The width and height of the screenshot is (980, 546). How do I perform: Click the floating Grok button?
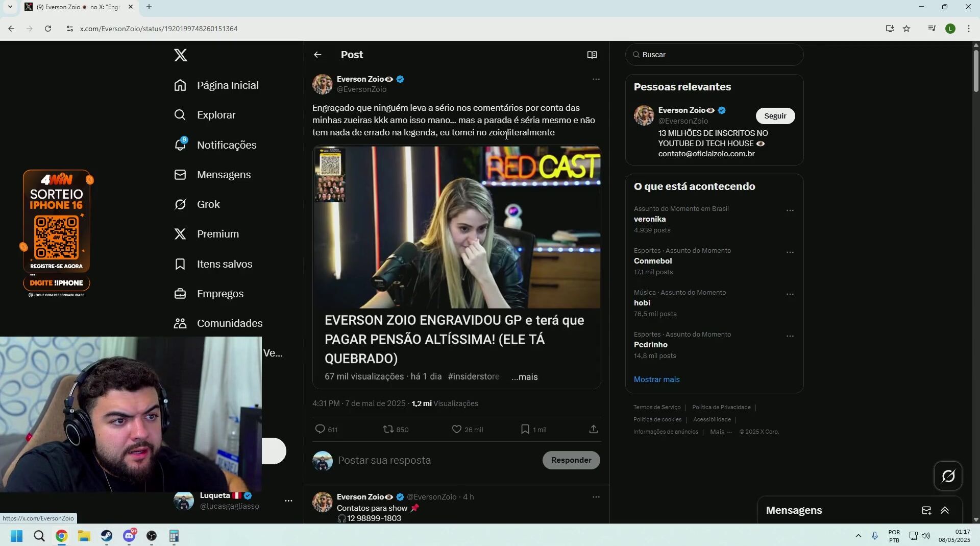pyautogui.click(x=948, y=476)
